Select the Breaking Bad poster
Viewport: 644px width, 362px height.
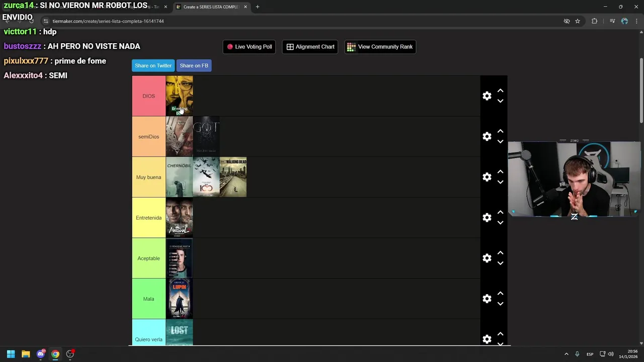click(179, 96)
